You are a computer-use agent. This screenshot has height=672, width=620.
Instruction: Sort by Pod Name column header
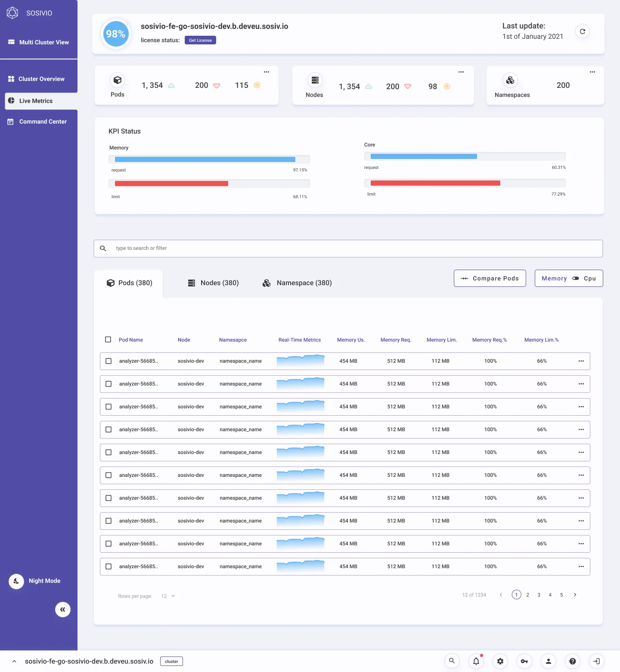(x=131, y=340)
